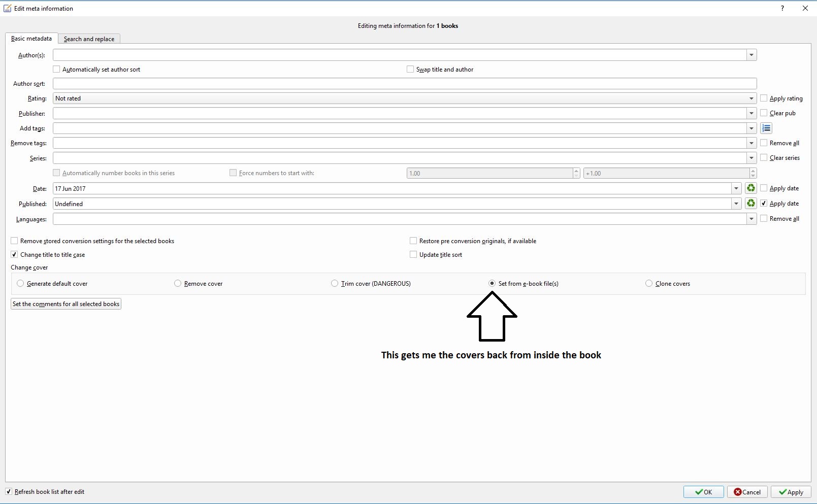Enable Restore pre conversion originals
817x504 pixels.
413,241
